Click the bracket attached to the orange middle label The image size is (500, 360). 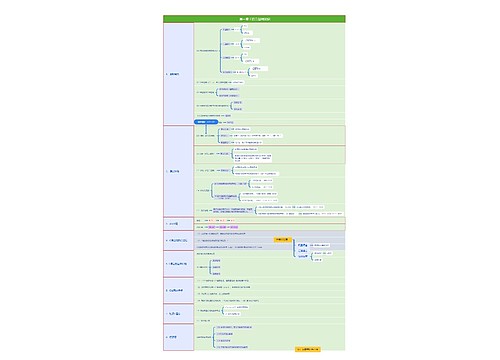pyautogui.click(x=294, y=248)
